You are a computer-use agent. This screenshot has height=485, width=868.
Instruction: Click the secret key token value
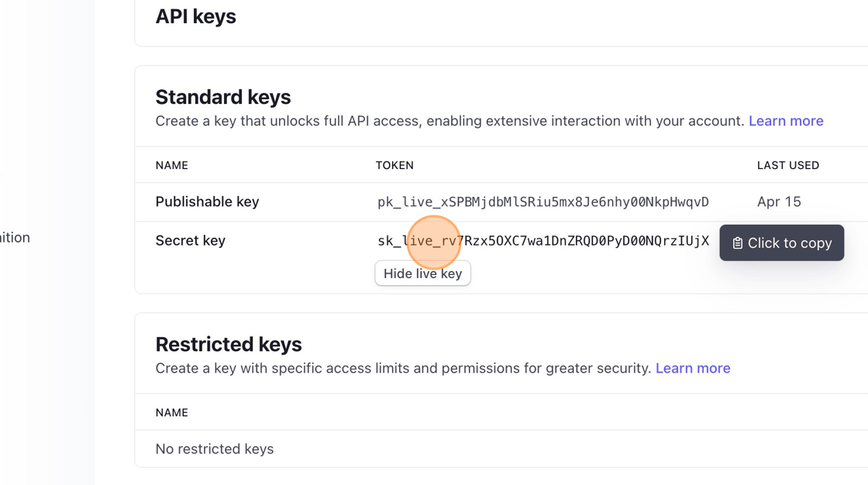click(x=542, y=241)
